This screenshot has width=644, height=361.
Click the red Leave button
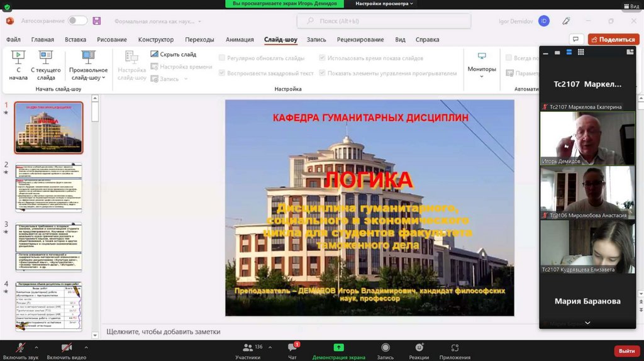click(x=626, y=351)
